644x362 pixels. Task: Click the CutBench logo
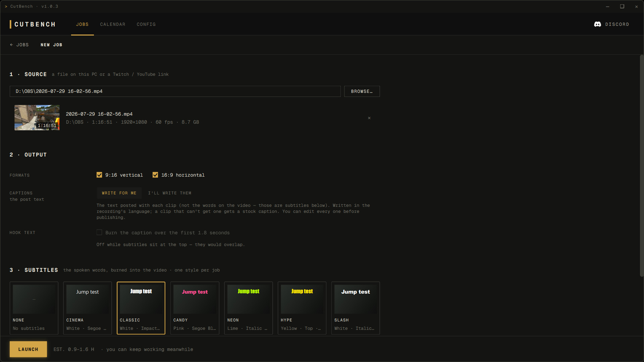33,24
